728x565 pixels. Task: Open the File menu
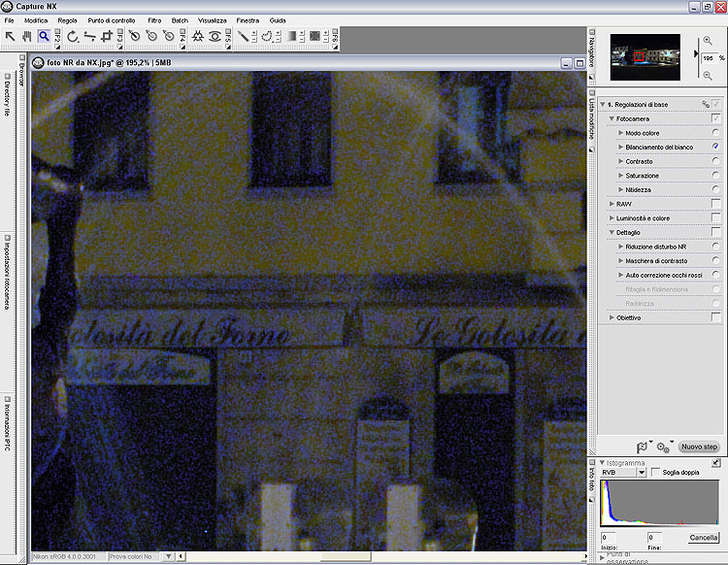pyautogui.click(x=9, y=20)
